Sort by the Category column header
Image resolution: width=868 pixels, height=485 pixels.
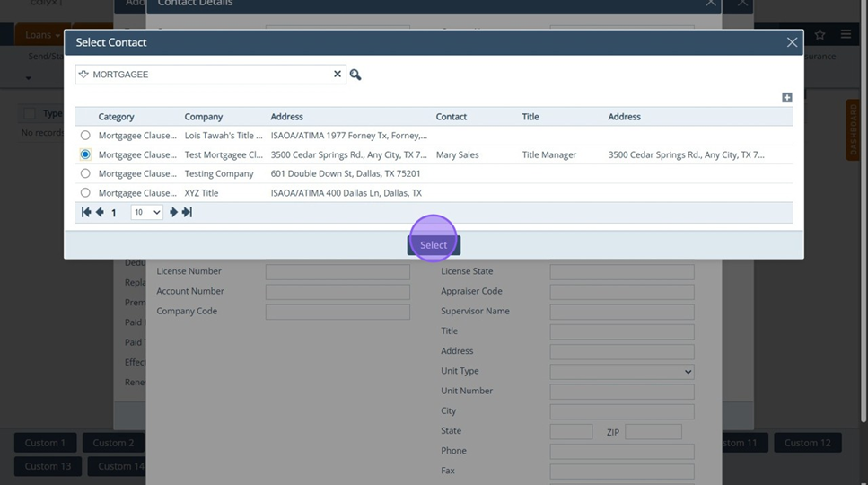(x=116, y=117)
